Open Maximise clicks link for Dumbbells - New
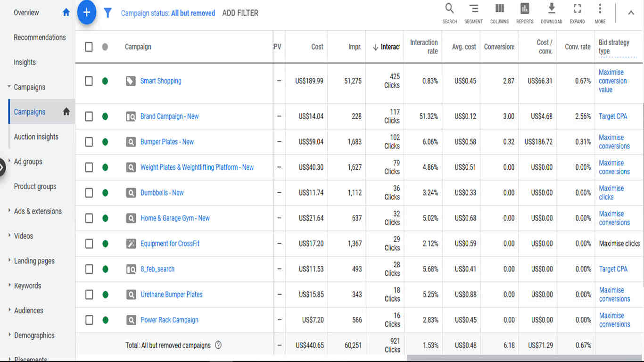The image size is (644, 362). click(x=611, y=193)
